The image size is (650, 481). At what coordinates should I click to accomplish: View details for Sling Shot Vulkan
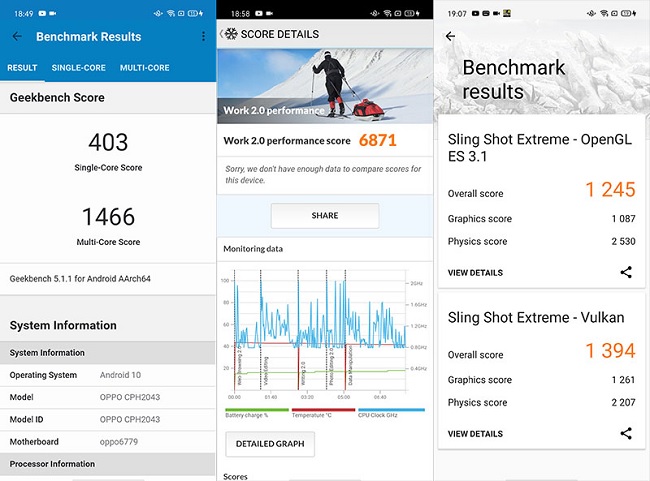[475, 434]
